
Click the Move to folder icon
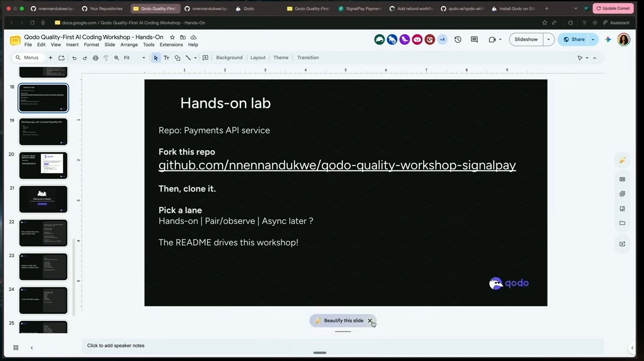[183, 37]
